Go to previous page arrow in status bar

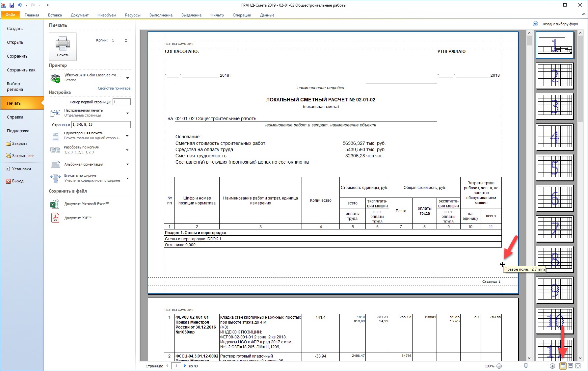[x=167, y=366]
